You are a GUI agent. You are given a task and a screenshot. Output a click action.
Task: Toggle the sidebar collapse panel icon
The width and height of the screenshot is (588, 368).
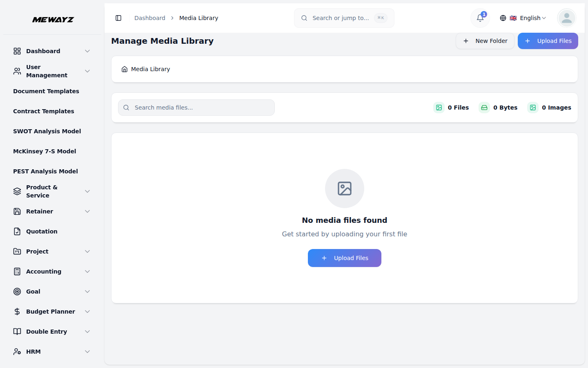point(118,18)
